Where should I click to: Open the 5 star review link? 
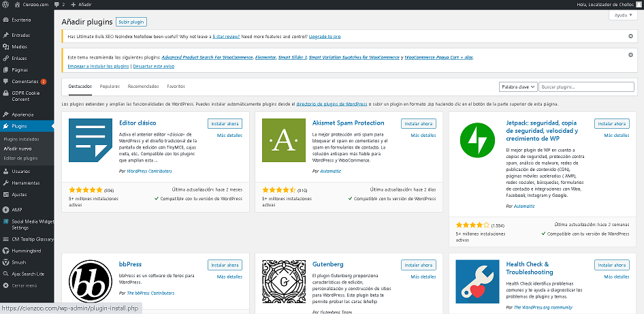click(x=226, y=37)
